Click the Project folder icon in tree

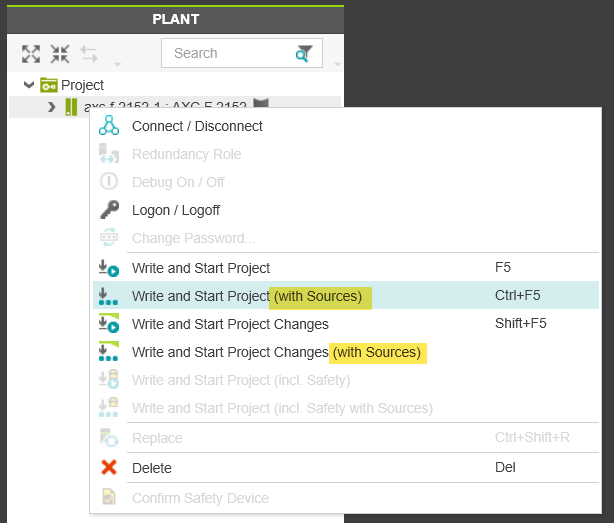tap(49, 85)
